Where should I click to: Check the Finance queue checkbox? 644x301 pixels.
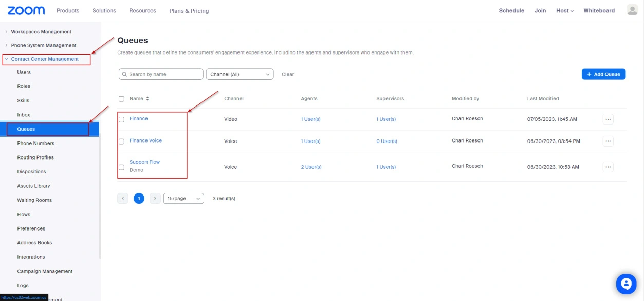122,119
